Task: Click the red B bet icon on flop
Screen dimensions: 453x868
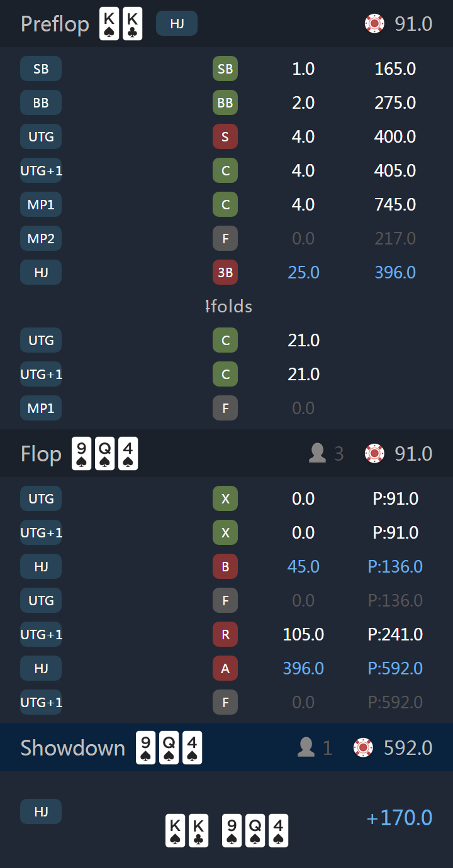Action: click(225, 566)
